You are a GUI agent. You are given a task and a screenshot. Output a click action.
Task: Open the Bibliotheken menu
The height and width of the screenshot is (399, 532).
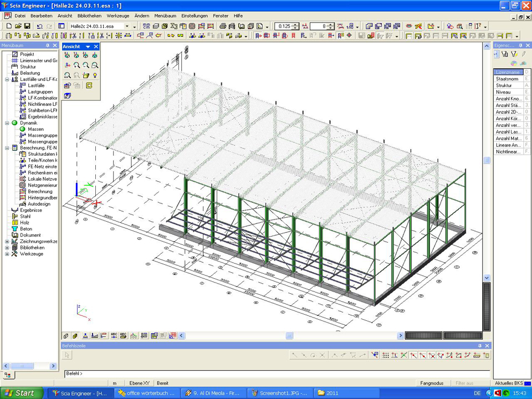pos(89,16)
